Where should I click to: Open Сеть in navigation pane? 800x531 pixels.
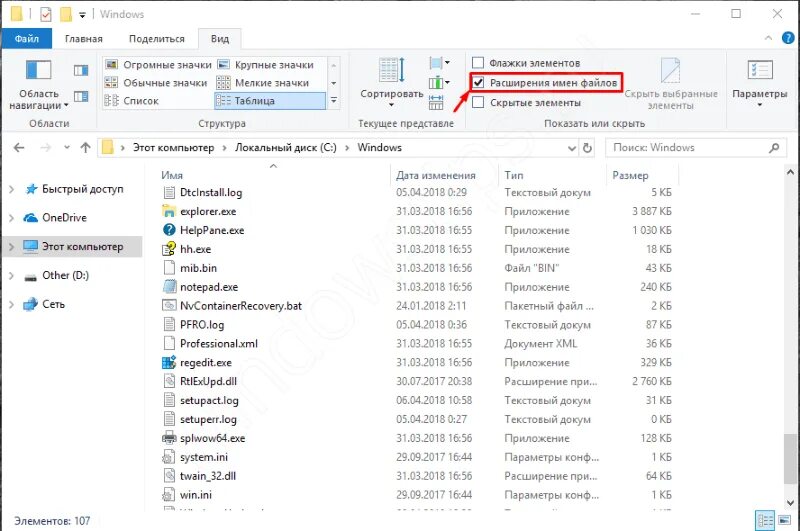click(x=53, y=304)
